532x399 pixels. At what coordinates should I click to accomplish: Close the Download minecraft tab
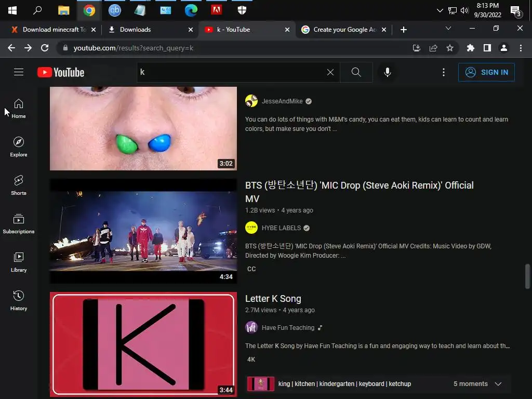(94, 30)
